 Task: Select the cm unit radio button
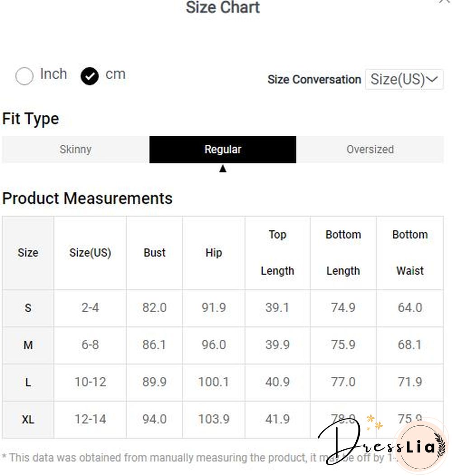click(89, 76)
